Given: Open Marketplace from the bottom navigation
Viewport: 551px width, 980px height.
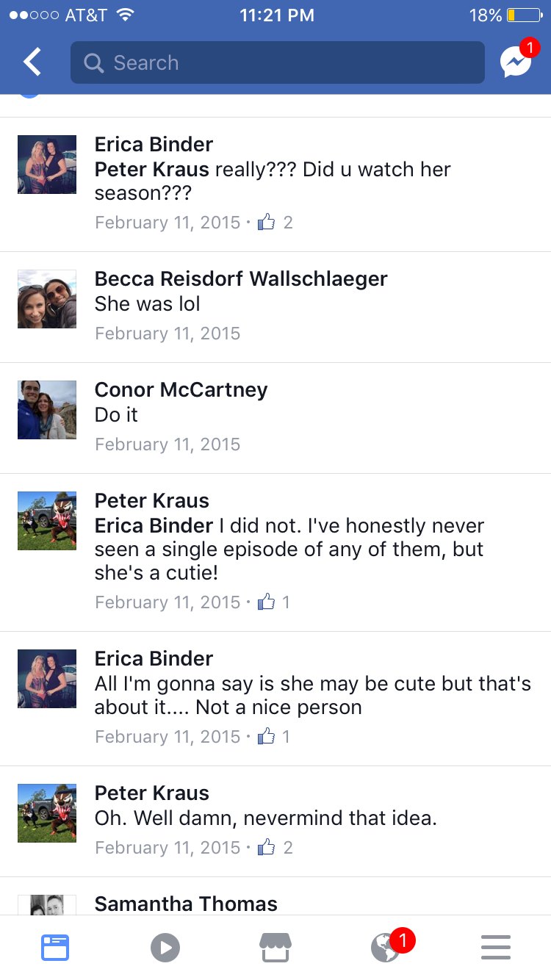Looking at the screenshot, I should tap(275, 947).
